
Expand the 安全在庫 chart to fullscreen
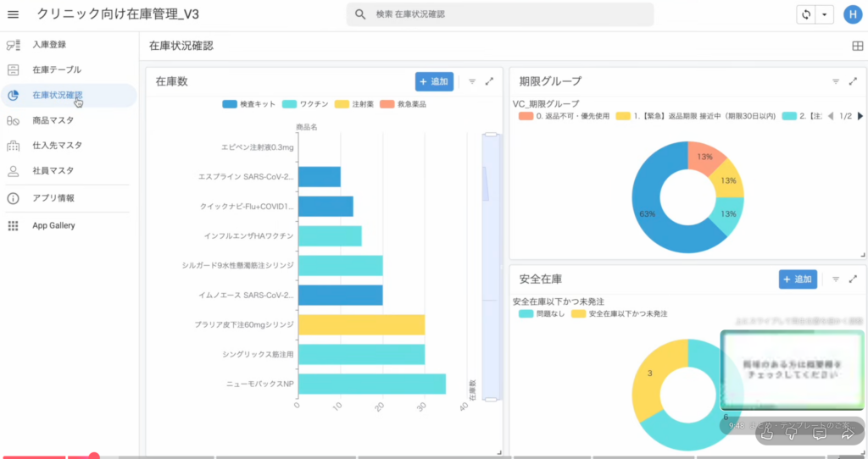point(853,279)
